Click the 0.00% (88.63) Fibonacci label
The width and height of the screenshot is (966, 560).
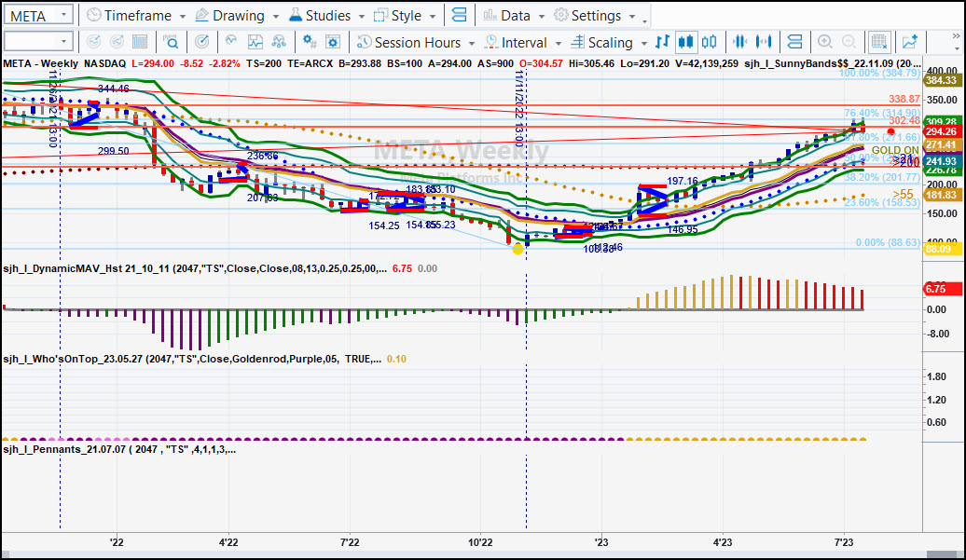click(x=888, y=242)
